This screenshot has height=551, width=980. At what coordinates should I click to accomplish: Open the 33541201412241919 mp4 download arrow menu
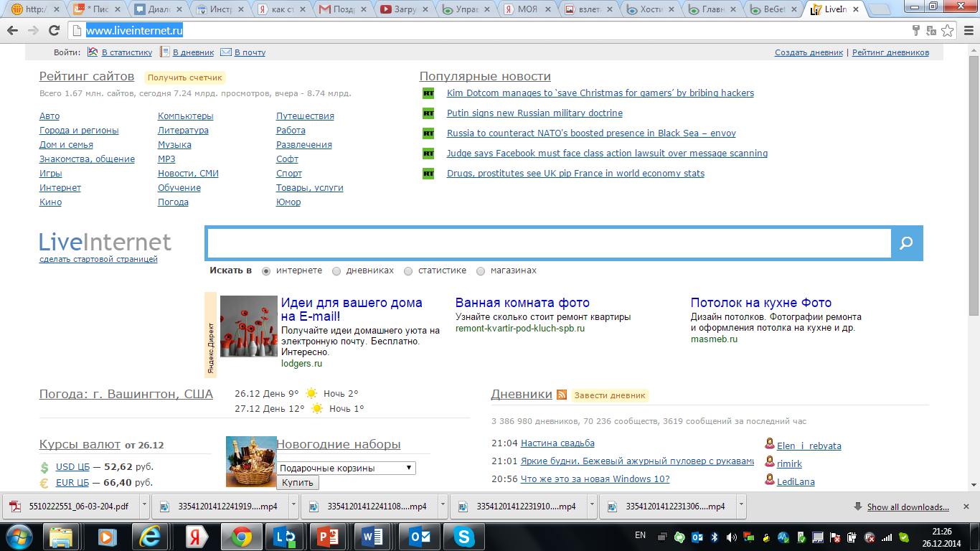pos(293,506)
